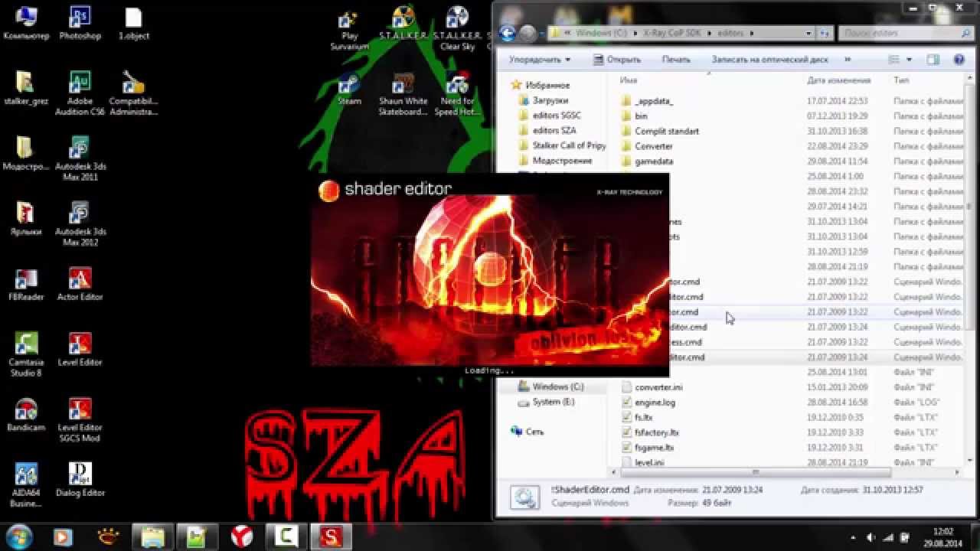The height and width of the screenshot is (551, 980).
Task: Select the Ярлыки desktop folder
Action: pyautogui.click(x=26, y=218)
